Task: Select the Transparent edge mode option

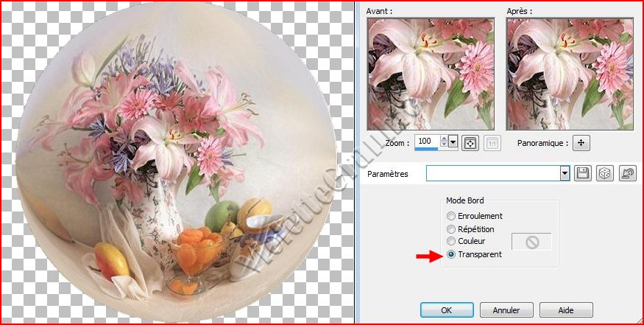Action: (451, 255)
